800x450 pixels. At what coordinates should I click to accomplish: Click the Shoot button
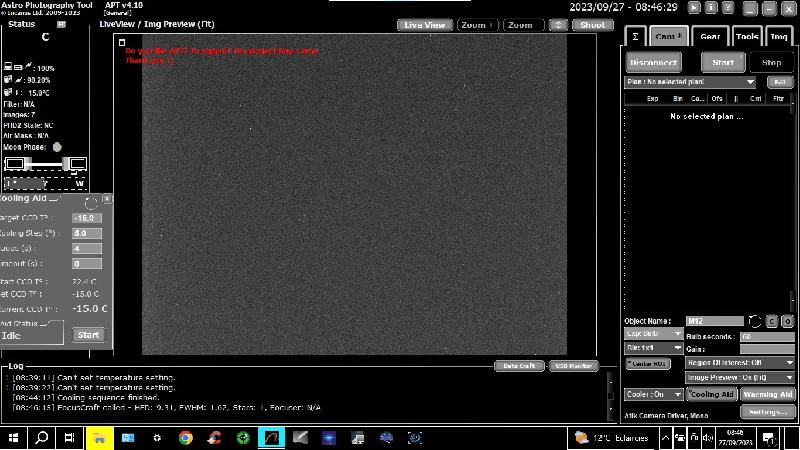[x=592, y=25]
